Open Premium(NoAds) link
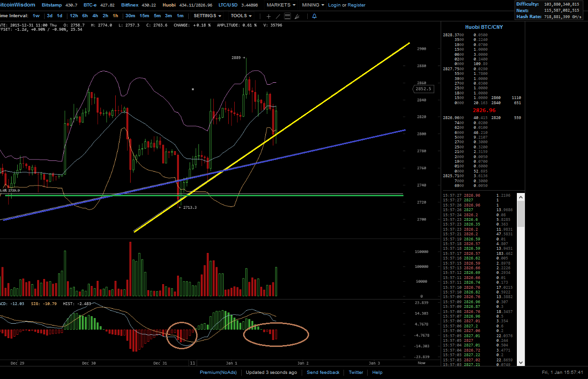The image size is (588, 379). pyautogui.click(x=218, y=372)
